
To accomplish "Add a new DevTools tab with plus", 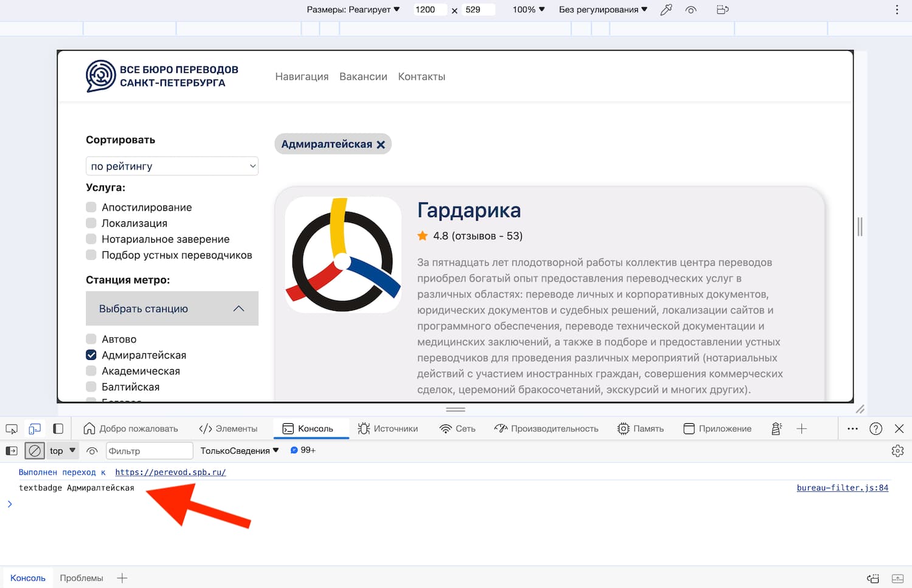I will [801, 429].
